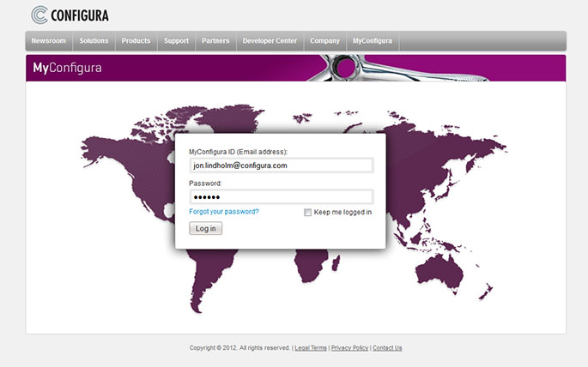Screen dimensions: 588x367
Task: Focus the MyConfigura ID email field
Action: coord(282,165)
